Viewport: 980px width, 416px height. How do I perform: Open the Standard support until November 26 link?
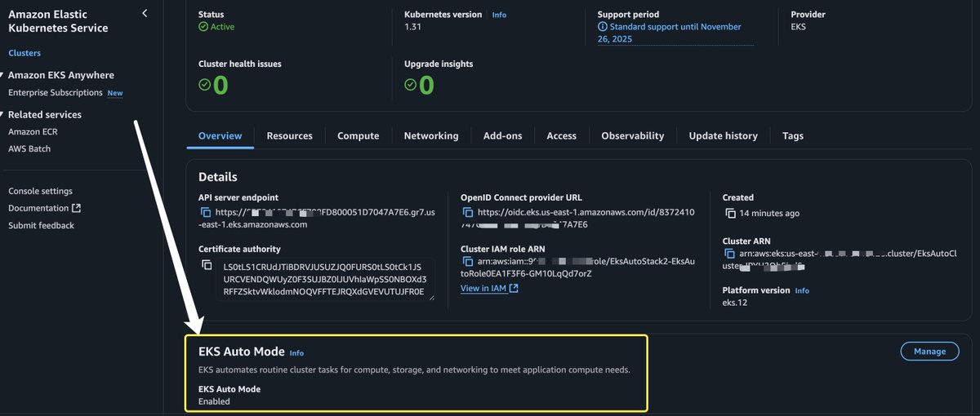[670, 33]
